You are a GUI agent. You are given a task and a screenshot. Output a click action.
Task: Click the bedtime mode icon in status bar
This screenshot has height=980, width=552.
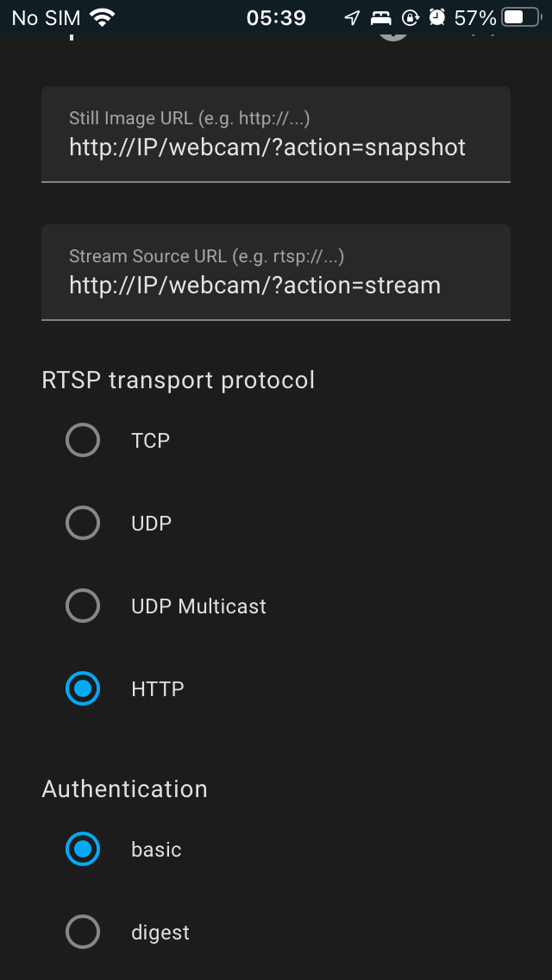coord(380,15)
